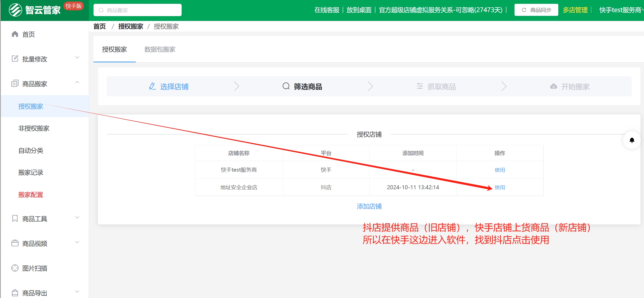
Task: Click the 商品同步 button
Action: tap(536, 10)
